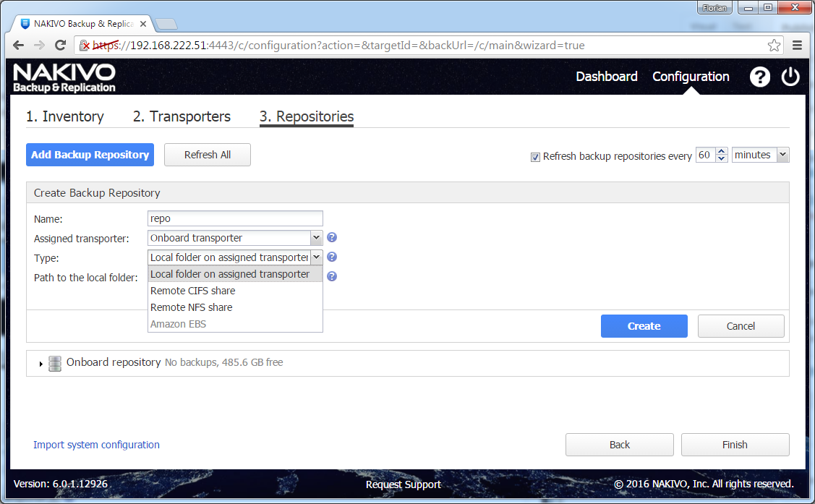This screenshot has height=504, width=815.
Task: Open the Chrome hamburger menu
Action: coord(797,46)
